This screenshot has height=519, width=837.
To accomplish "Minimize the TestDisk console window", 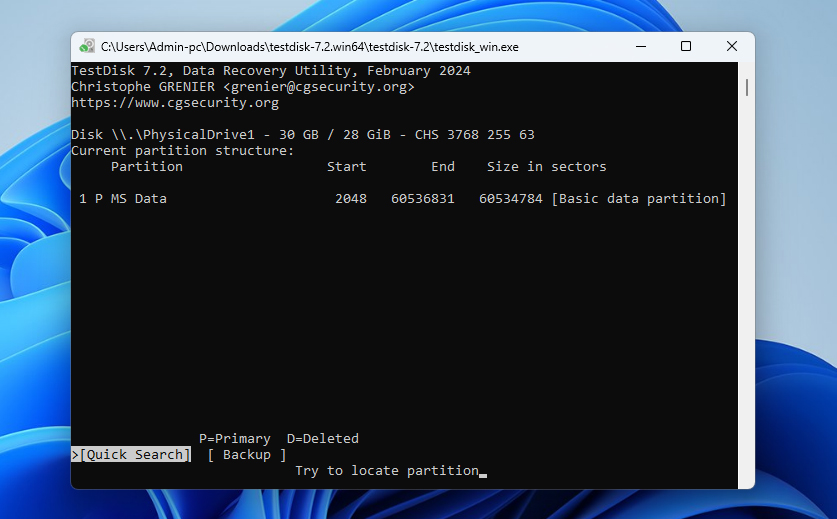I will point(641,46).
